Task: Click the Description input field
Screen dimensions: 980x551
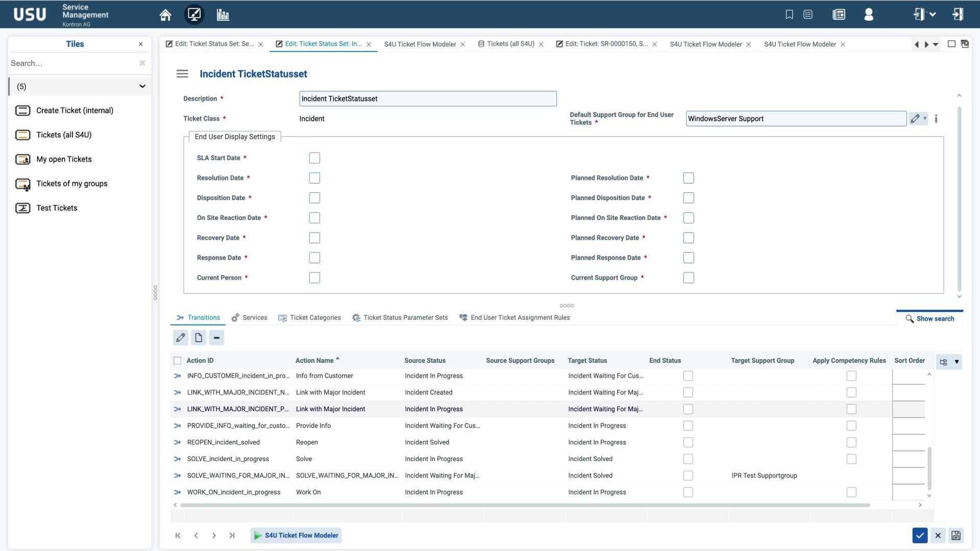Action: click(428, 99)
